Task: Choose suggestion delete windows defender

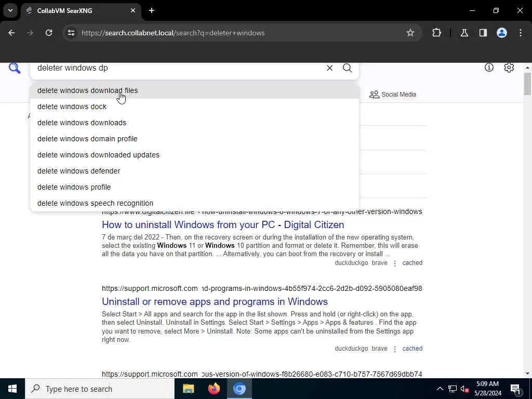Action: [x=194, y=171]
